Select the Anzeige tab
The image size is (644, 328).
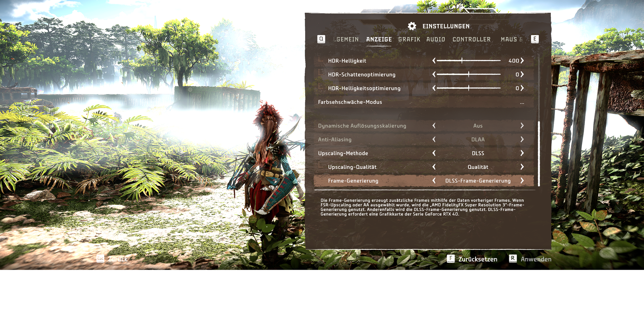pos(379,39)
